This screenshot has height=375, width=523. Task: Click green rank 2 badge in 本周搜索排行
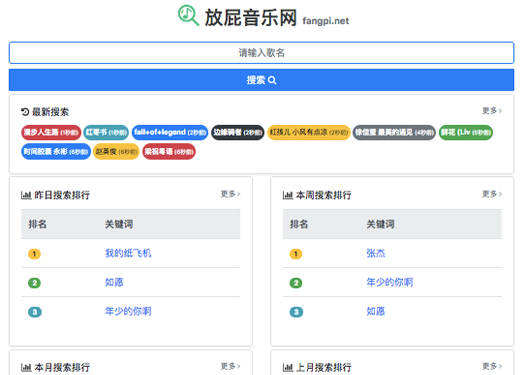296,283
